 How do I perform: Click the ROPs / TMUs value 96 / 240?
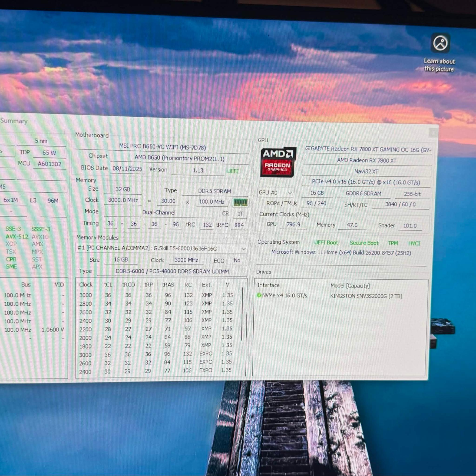[316, 204]
